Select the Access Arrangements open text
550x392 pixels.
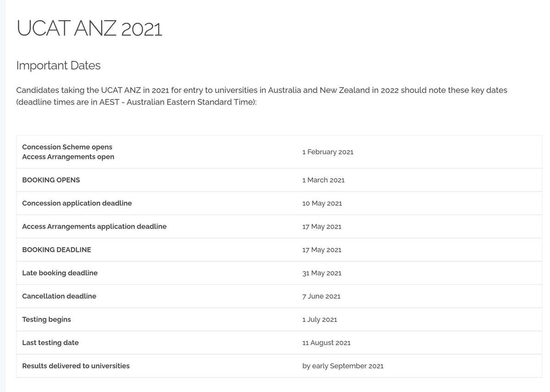68,157
